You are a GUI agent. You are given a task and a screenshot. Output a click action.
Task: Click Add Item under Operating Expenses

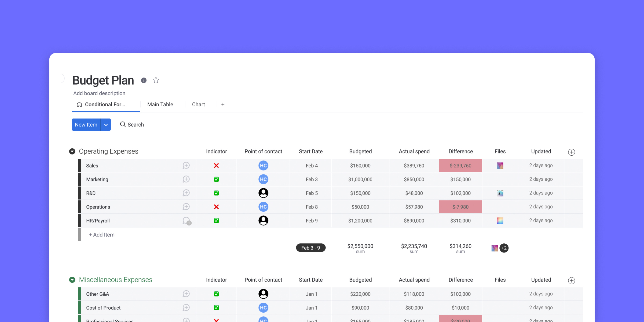click(102, 235)
